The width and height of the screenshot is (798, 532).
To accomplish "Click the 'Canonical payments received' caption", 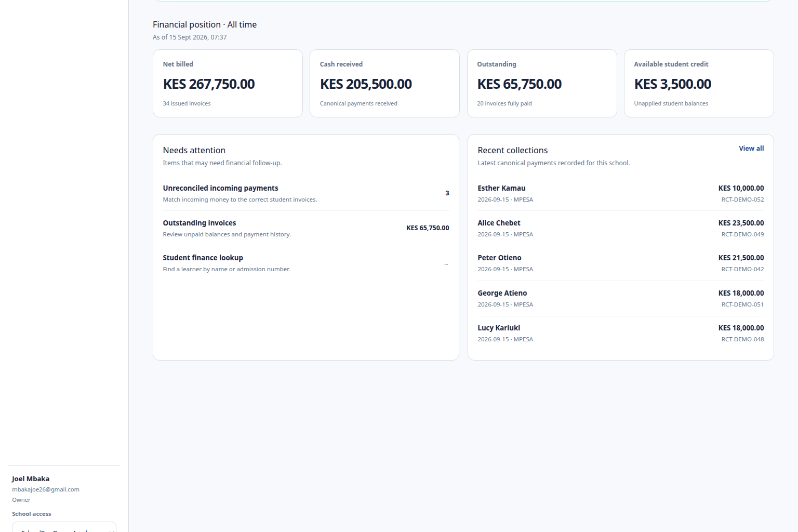I will pos(358,103).
